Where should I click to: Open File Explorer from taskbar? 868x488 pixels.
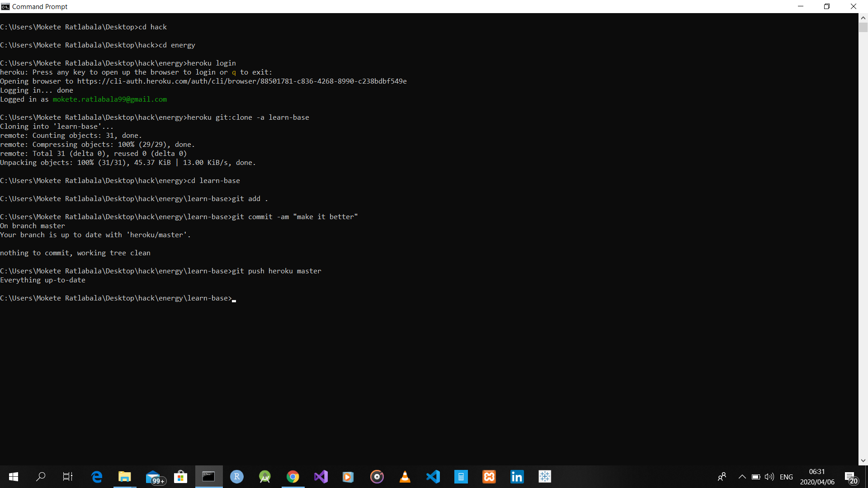pyautogui.click(x=124, y=477)
